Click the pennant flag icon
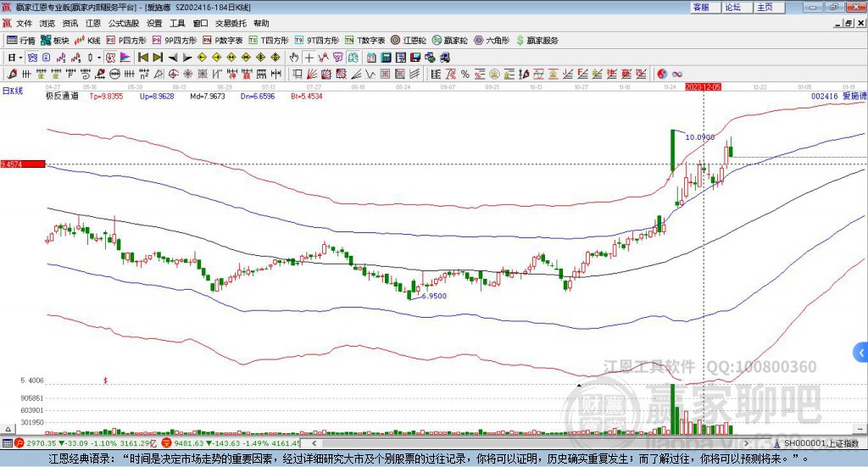The height and width of the screenshot is (467, 868). pyautogui.click(x=125, y=58)
